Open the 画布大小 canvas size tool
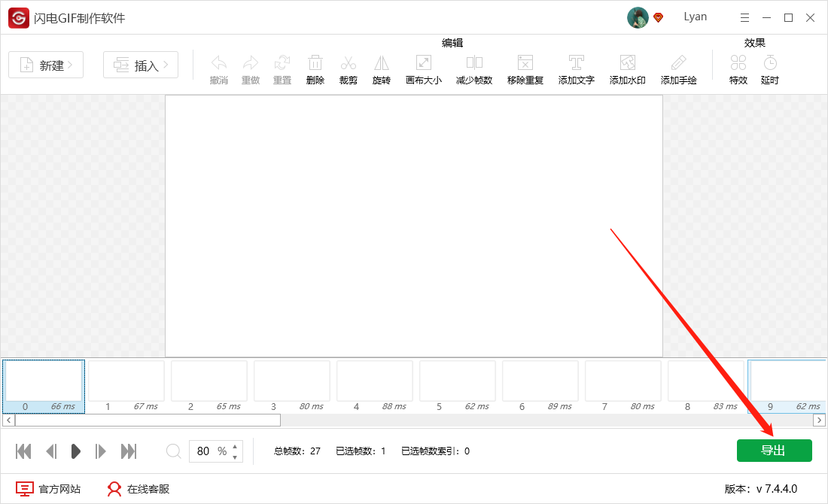 click(x=423, y=68)
